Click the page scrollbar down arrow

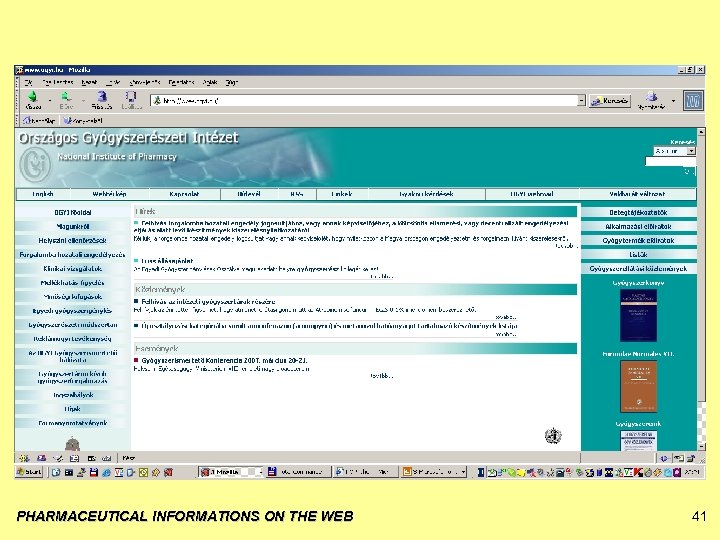pyautogui.click(x=701, y=446)
